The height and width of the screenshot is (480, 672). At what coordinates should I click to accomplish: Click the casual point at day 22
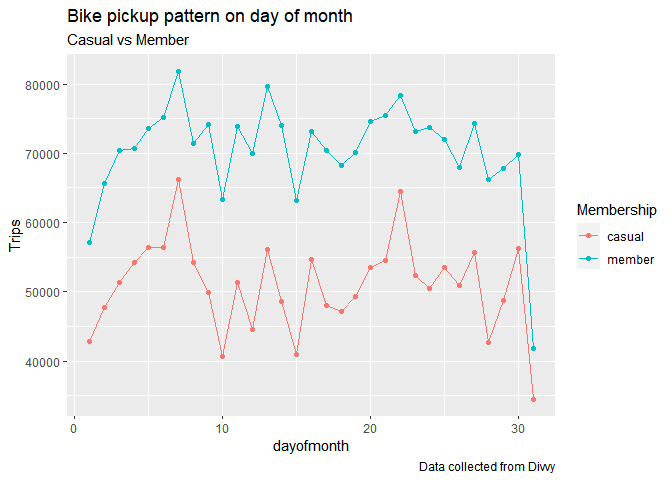(x=400, y=192)
